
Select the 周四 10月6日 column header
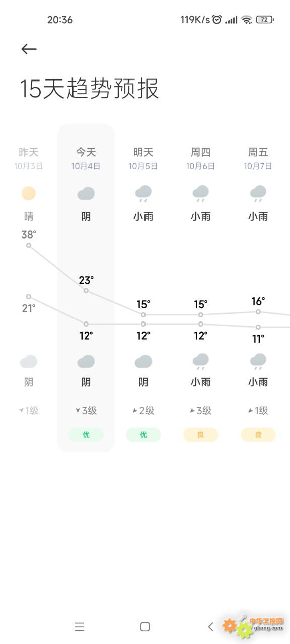[x=201, y=158]
